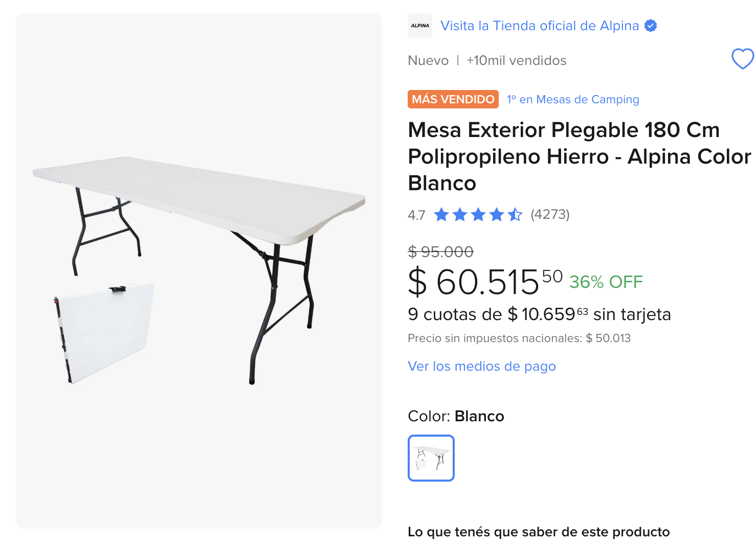Viewport: 756px width, 544px height.
Task: Click the Precio sin impuestos nacionales text
Action: (519, 338)
